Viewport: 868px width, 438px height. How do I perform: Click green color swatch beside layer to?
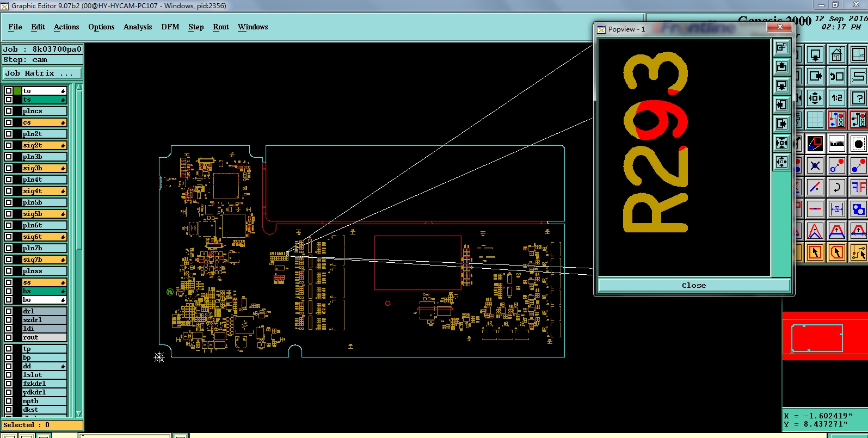pos(17,91)
